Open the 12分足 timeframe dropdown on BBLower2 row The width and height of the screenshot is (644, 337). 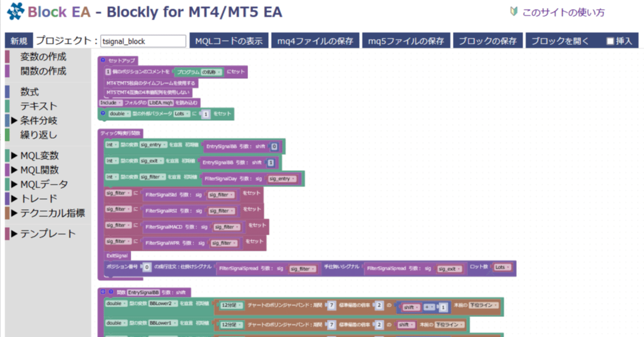point(230,305)
